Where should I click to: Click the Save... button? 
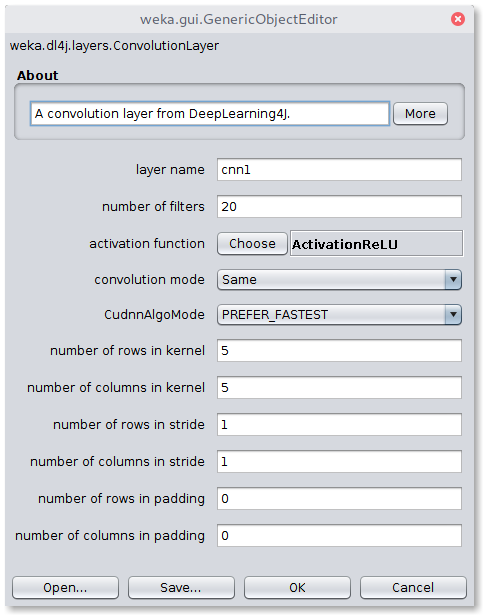pyautogui.click(x=181, y=588)
